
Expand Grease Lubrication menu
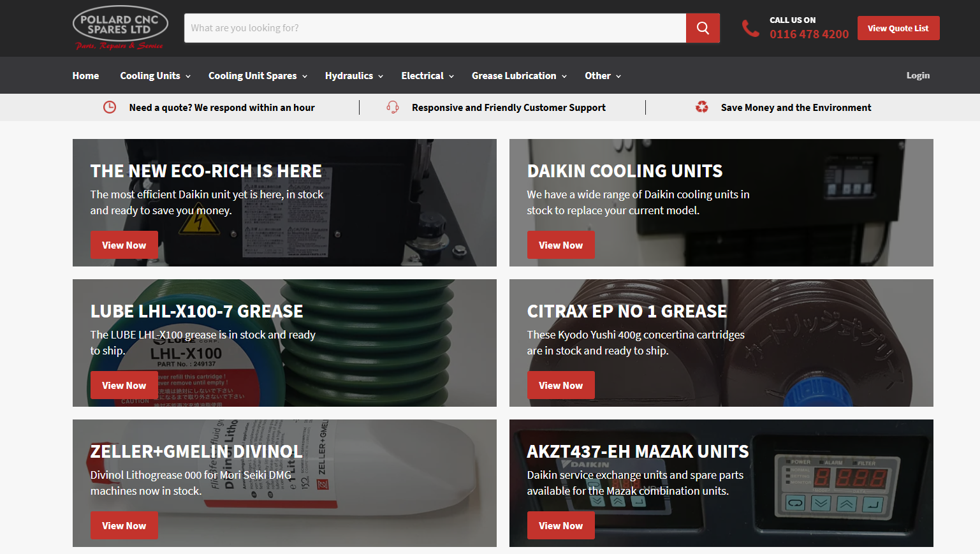(519, 76)
